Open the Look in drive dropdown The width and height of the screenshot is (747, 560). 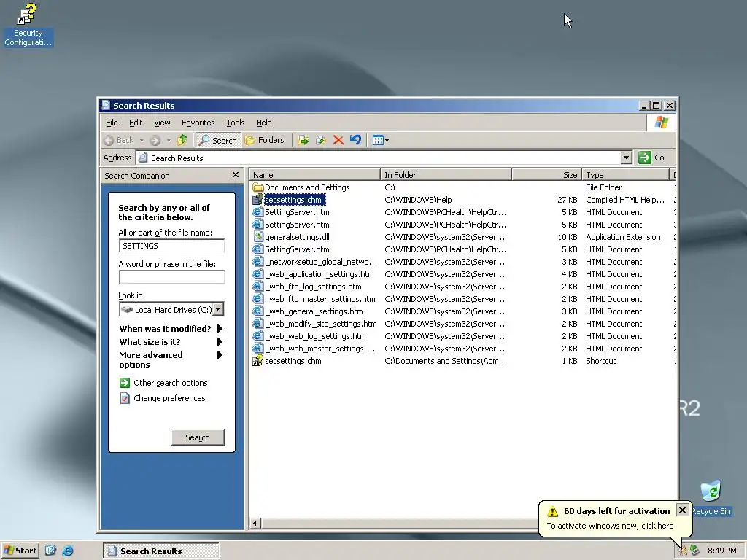[218, 309]
